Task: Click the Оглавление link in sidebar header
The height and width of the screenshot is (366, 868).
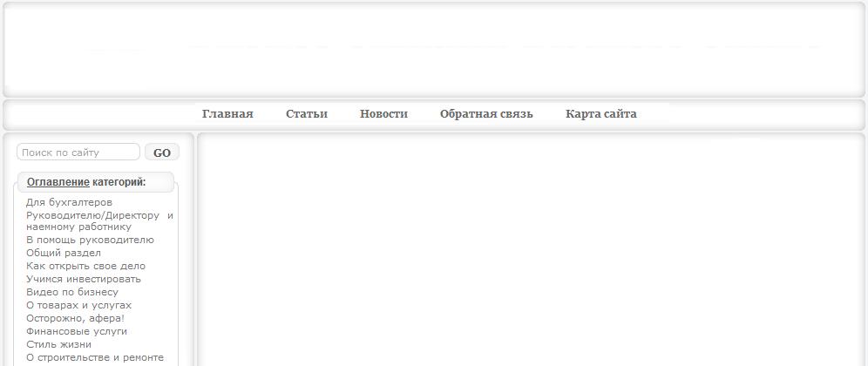Action: point(58,182)
